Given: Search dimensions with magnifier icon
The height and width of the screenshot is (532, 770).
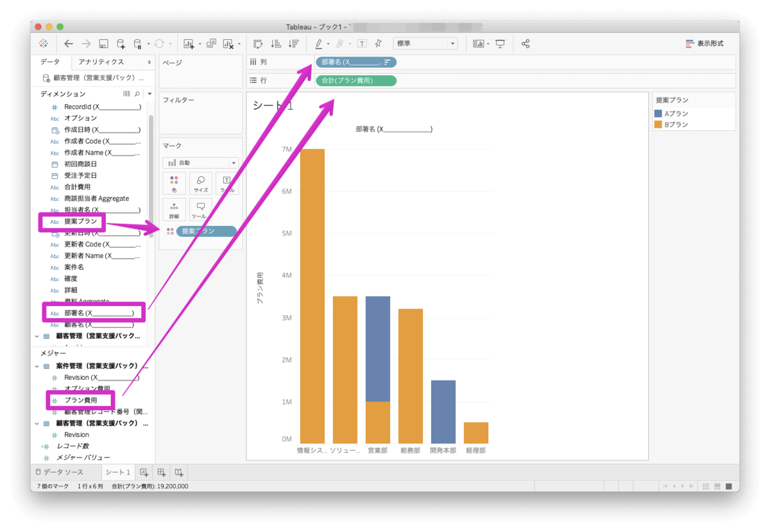Looking at the screenshot, I should pos(137,94).
